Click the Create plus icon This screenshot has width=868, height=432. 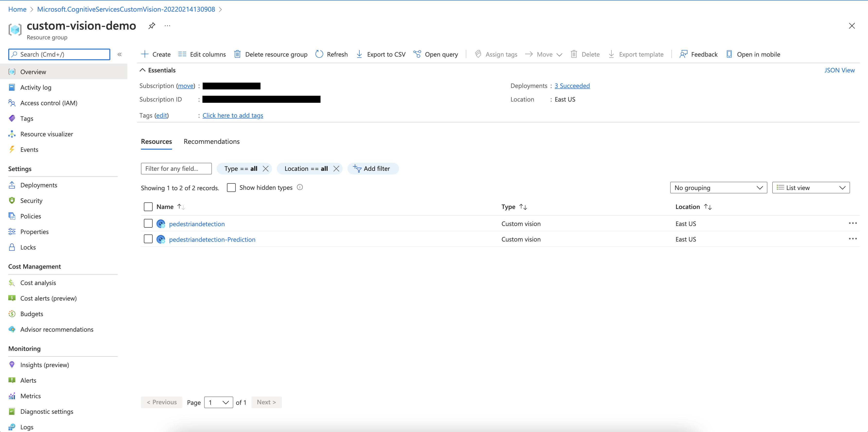(x=145, y=54)
